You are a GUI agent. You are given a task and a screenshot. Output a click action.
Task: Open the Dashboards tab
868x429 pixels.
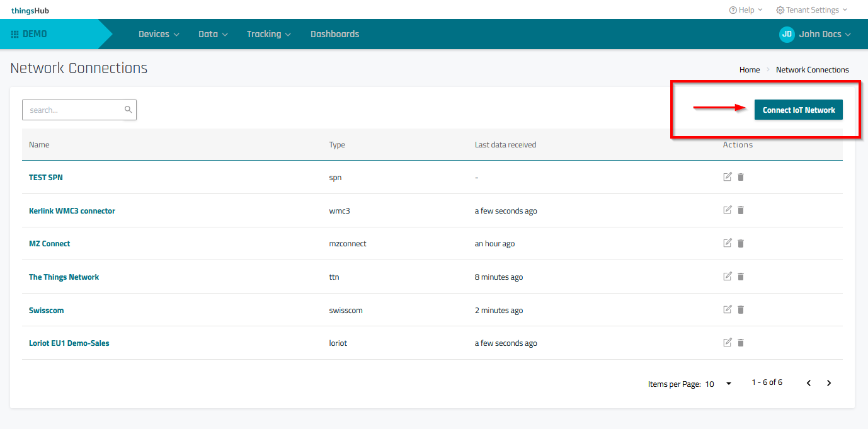click(x=334, y=34)
